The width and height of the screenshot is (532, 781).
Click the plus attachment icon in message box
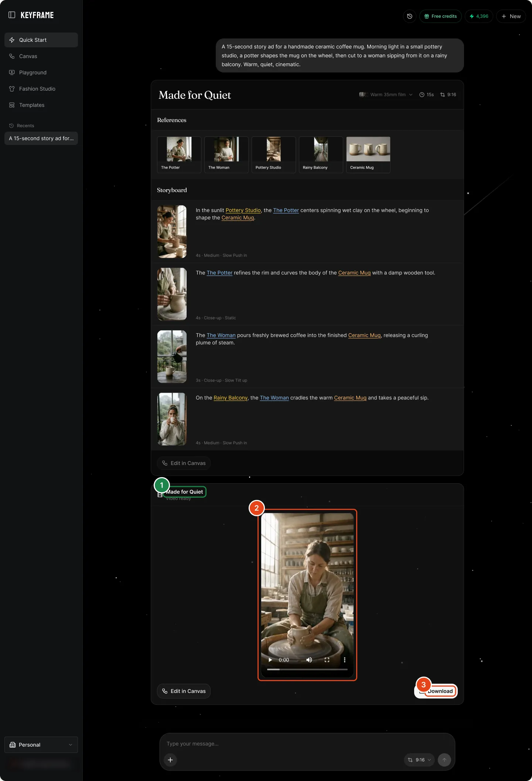(170, 760)
